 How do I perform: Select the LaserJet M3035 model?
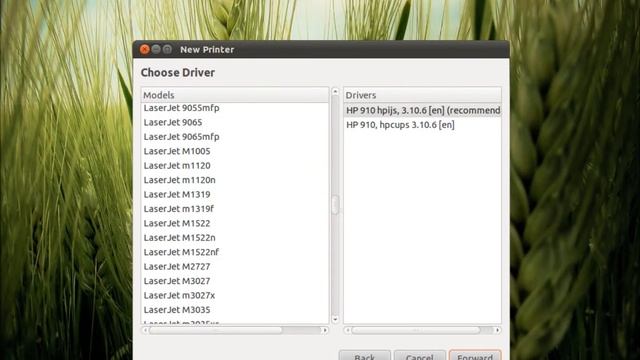click(235, 310)
